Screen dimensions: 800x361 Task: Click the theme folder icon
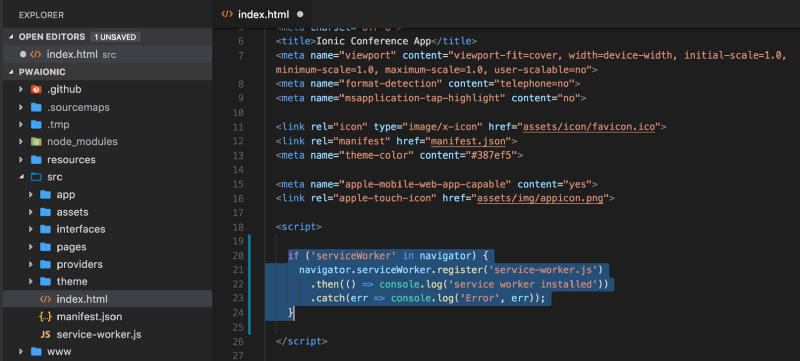tap(45, 281)
